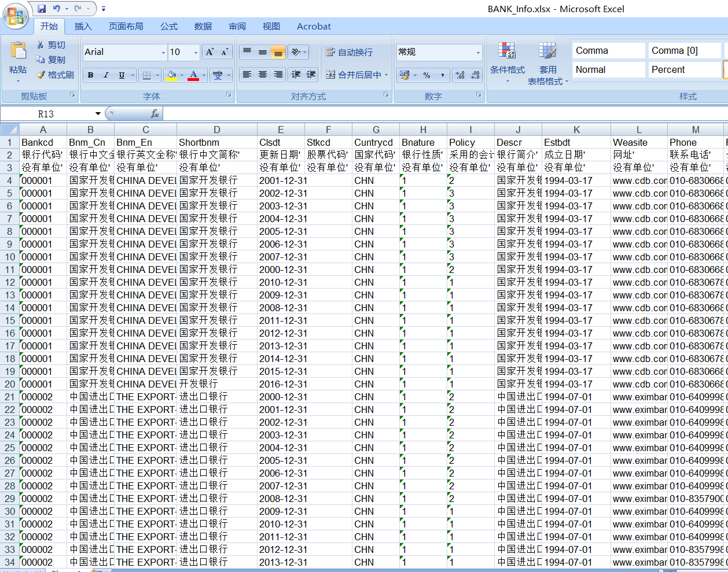Open the Name Box dropdown arrow

coord(98,114)
